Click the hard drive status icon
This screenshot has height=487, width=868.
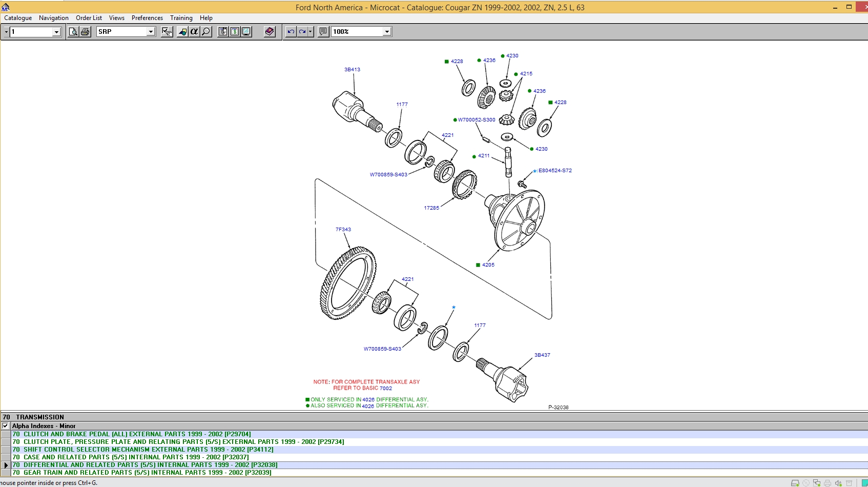point(795,483)
